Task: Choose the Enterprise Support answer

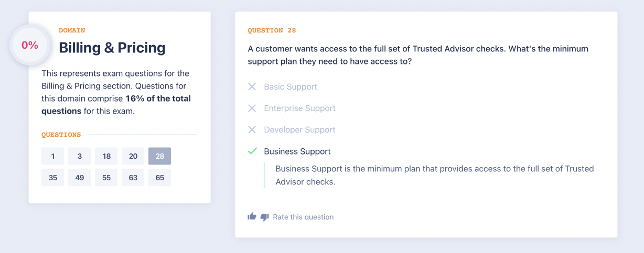Action: click(x=299, y=108)
